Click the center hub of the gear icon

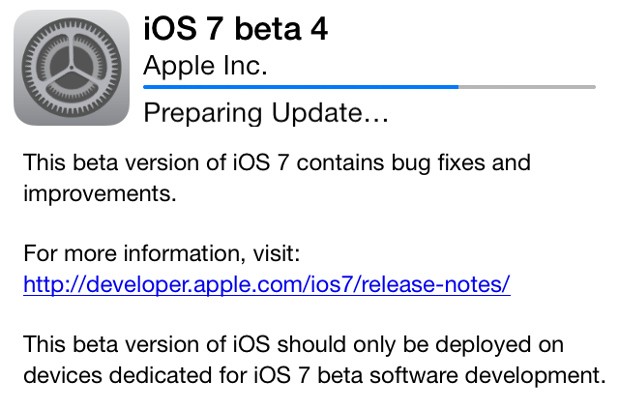(70, 68)
